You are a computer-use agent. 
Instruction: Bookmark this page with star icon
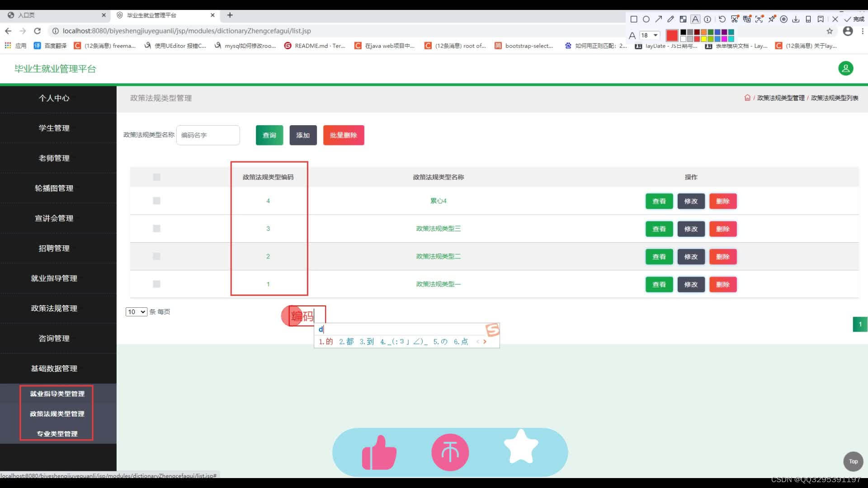point(830,31)
